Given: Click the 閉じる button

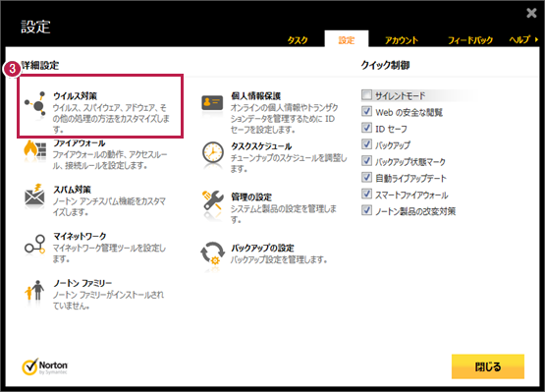Looking at the screenshot, I should 488,366.
